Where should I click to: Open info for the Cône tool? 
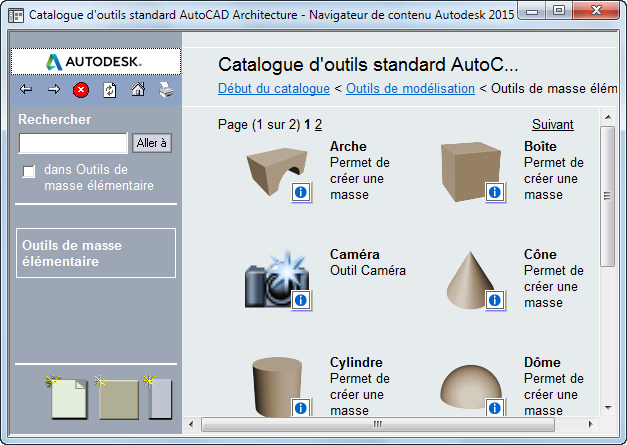pyautogui.click(x=495, y=300)
